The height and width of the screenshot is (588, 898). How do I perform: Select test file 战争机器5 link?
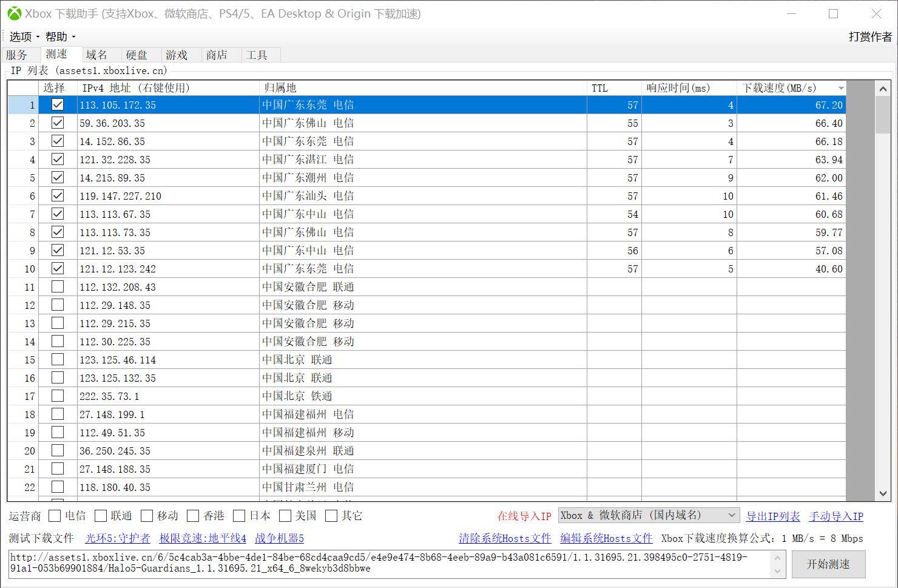(279, 538)
